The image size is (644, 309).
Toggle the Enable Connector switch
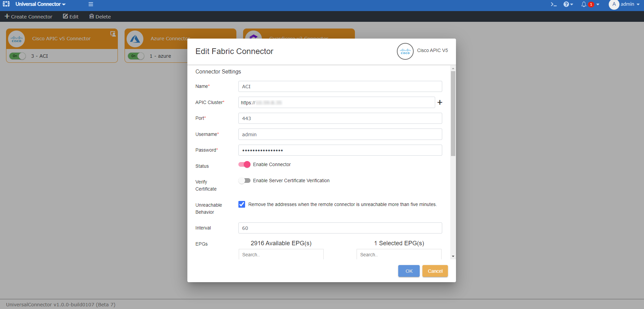(x=244, y=164)
